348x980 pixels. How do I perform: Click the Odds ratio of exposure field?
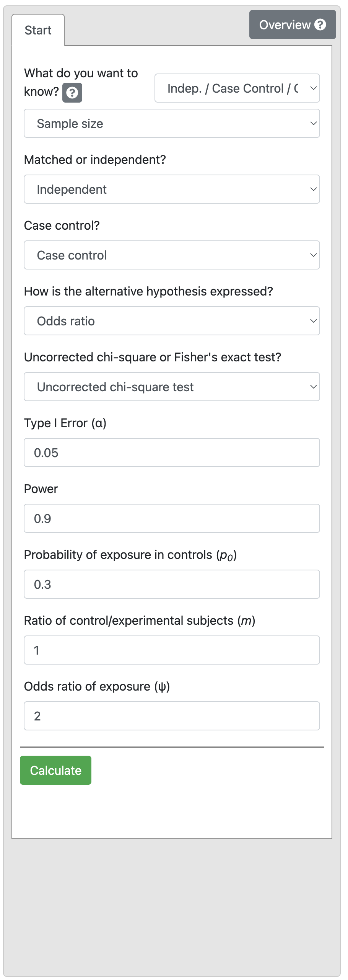point(171,716)
